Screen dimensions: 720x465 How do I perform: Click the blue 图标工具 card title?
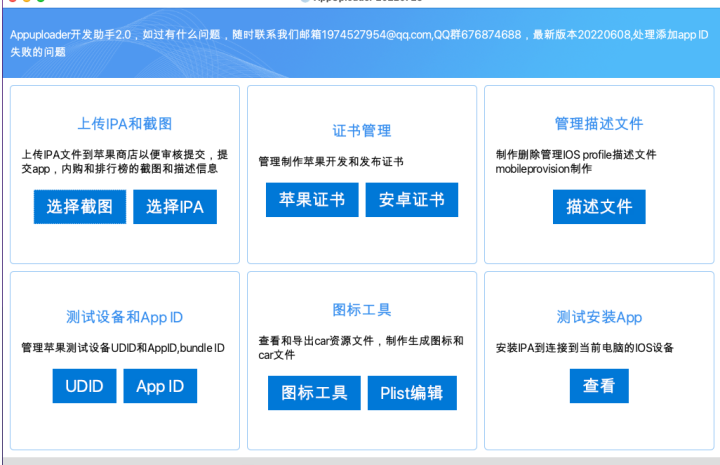pyautogui.click(x=362, y=310)
